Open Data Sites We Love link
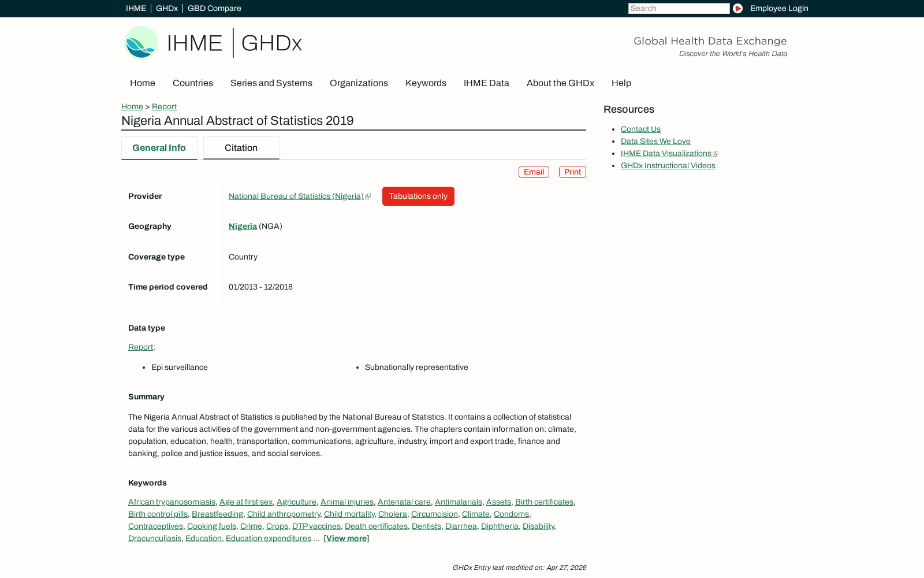This screenshot has width=924, height=578. click(x=655, y=141)
